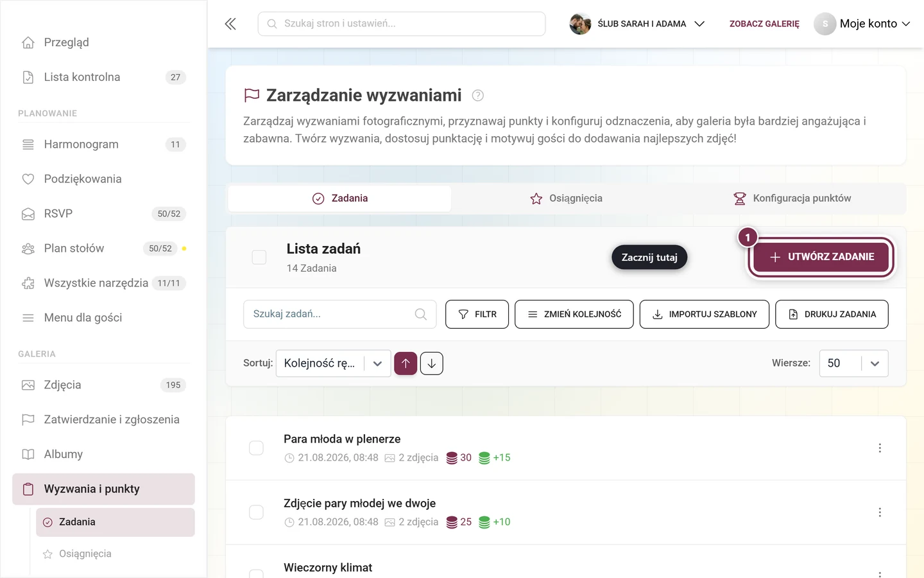Open Harmonogram in the sidebar
This screenshot has width=924, height=578.
103,144
